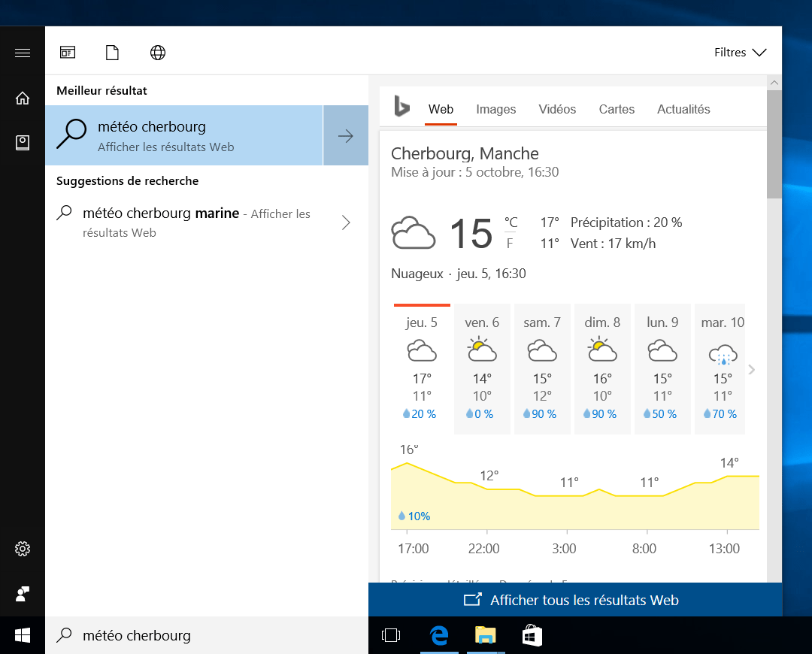The image size is (812, 654).
Task: Click the Suggestions de recherche heading
Action: [127, 180]
